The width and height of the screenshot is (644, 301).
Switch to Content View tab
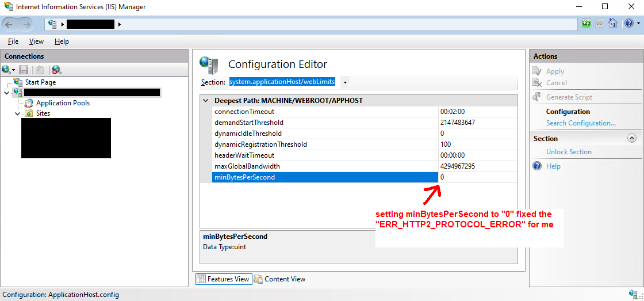click(x=279, y=279)
